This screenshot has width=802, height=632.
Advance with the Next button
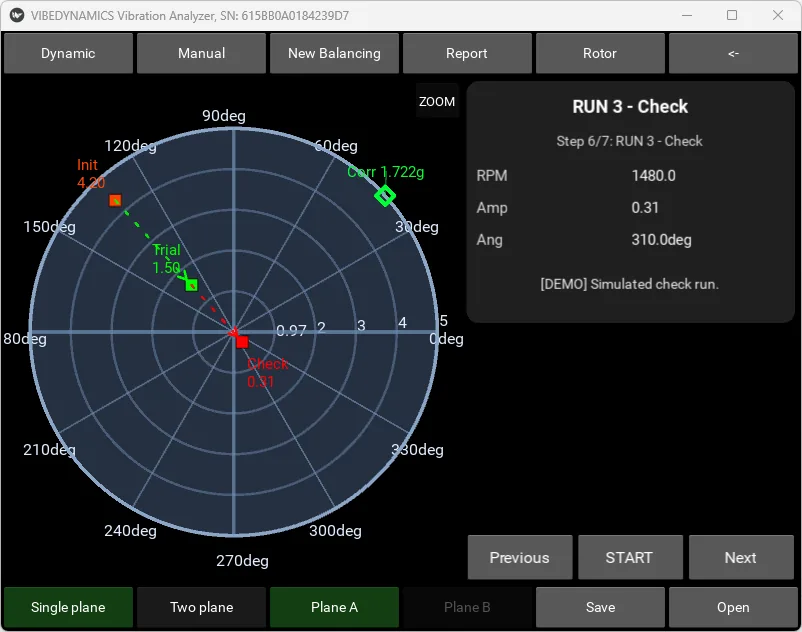coord(741,557)
